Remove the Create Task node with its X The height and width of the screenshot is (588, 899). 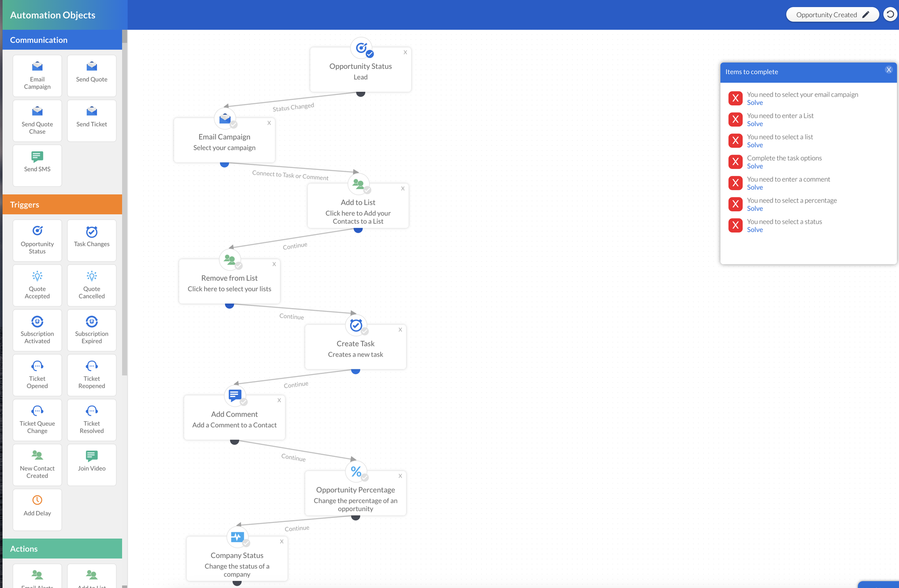point(400,330)
